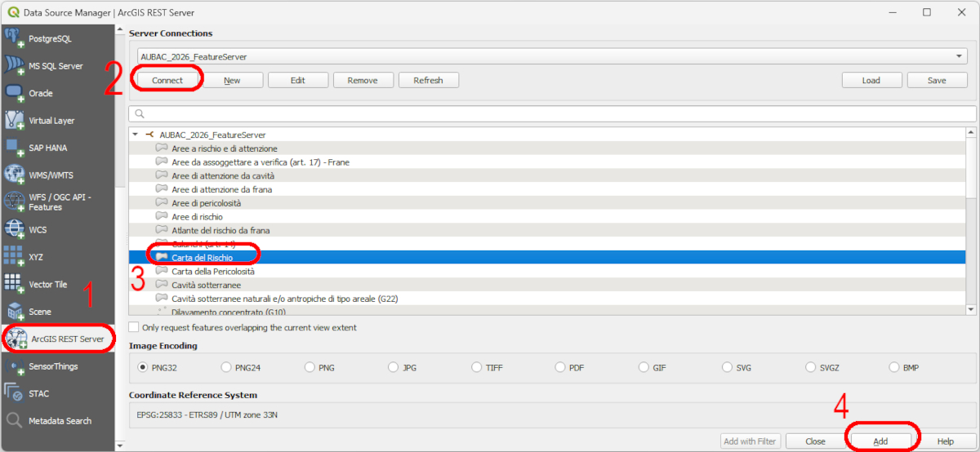Select PNG32 image encoding

point(144,368)
